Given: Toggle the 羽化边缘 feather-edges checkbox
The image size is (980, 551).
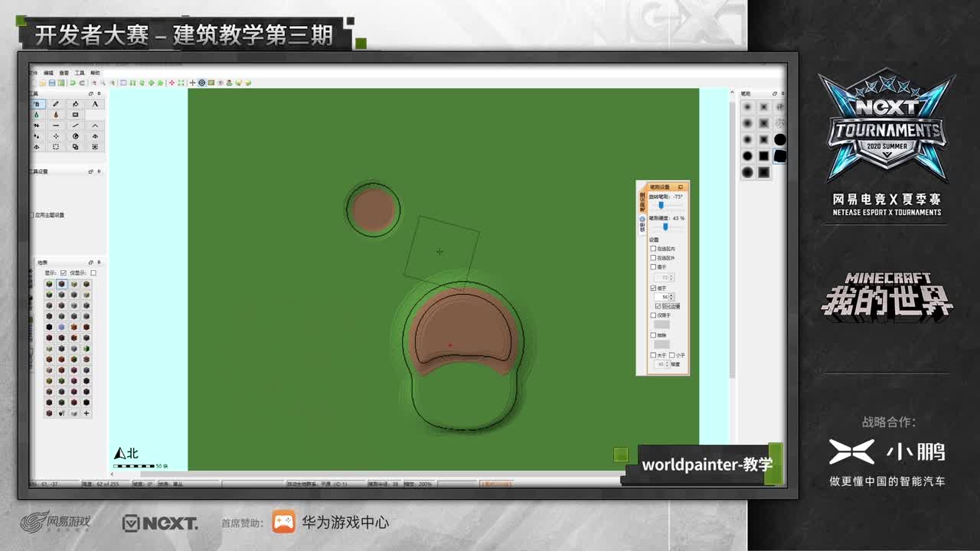Looking at the screenshot, I should click(x=658, y=306).
